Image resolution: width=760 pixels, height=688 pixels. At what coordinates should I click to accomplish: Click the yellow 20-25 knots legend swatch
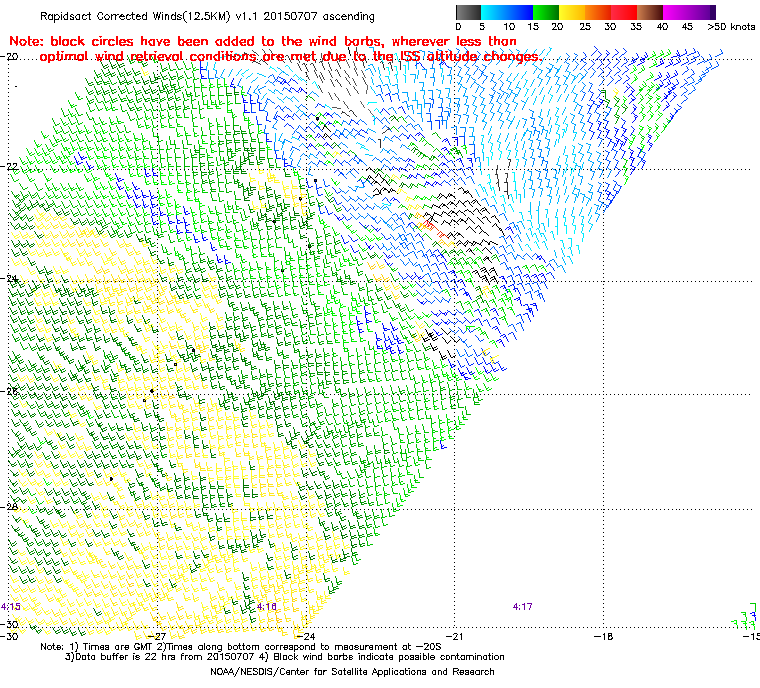572,12
